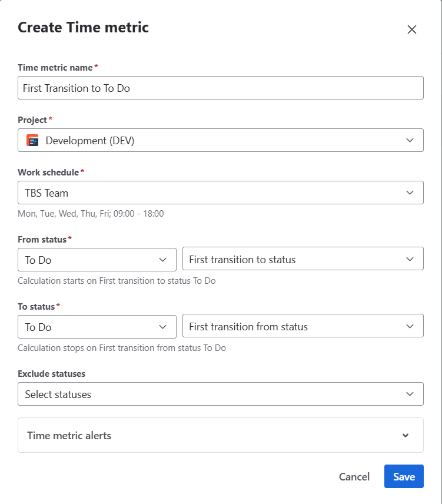Click the Time metric name label

coord(55,68)
